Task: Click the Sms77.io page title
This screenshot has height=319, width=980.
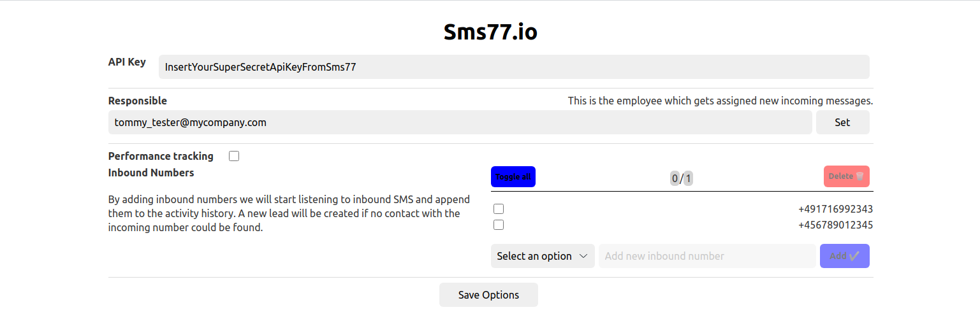Action: click(x=490, y=32)
